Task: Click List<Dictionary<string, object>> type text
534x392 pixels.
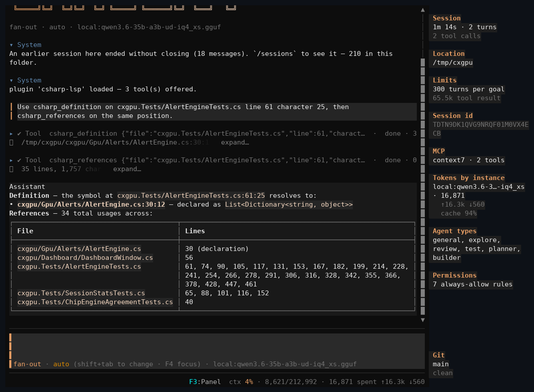Action: [289, 204]
